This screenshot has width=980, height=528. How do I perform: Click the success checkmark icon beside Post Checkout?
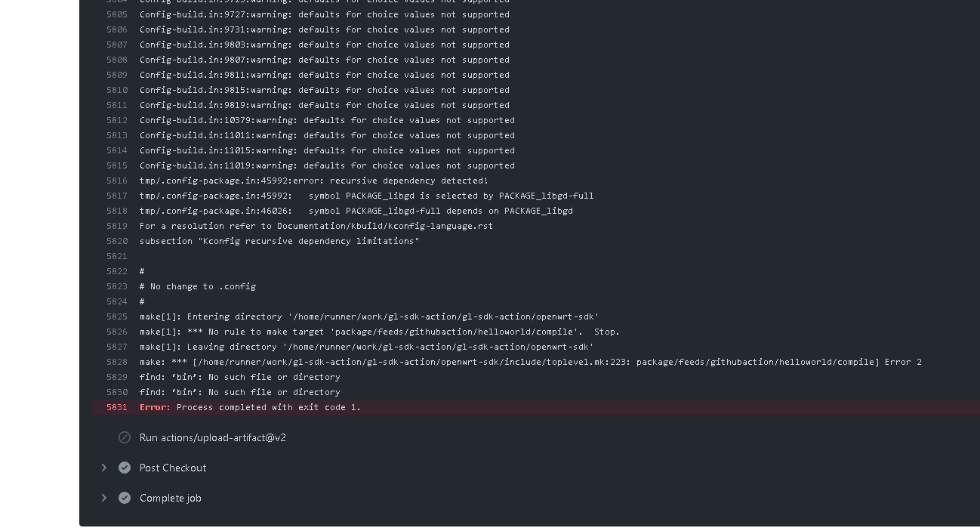(125, 468)
